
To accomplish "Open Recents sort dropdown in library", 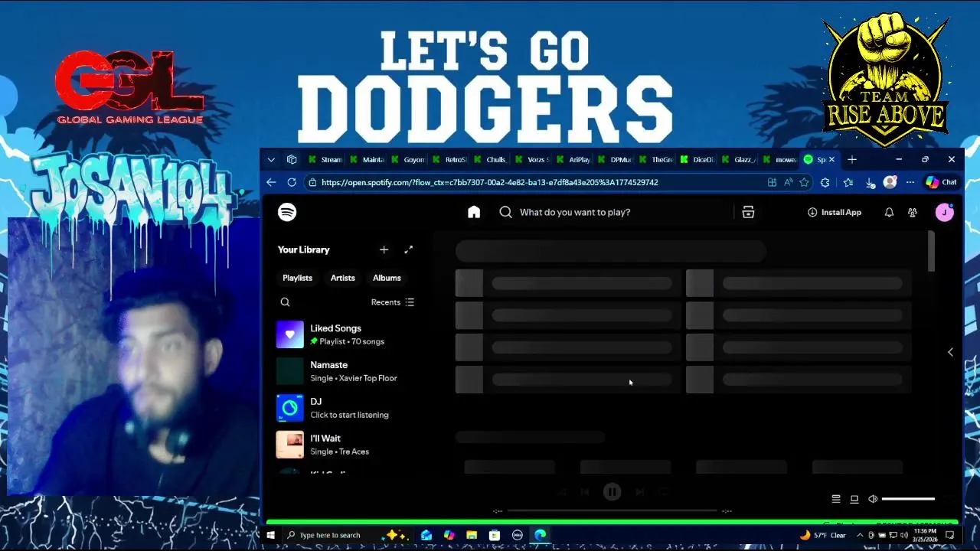I will 393,302.
